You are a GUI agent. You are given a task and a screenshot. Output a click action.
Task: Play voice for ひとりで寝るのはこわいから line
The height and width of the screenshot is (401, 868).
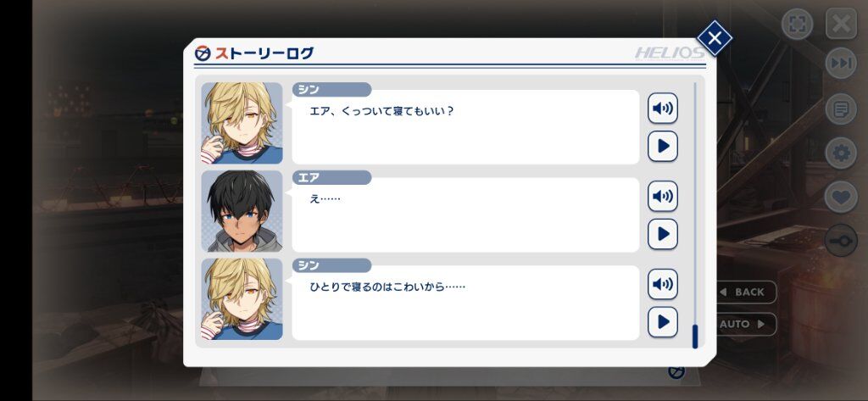tap(663, 284)
